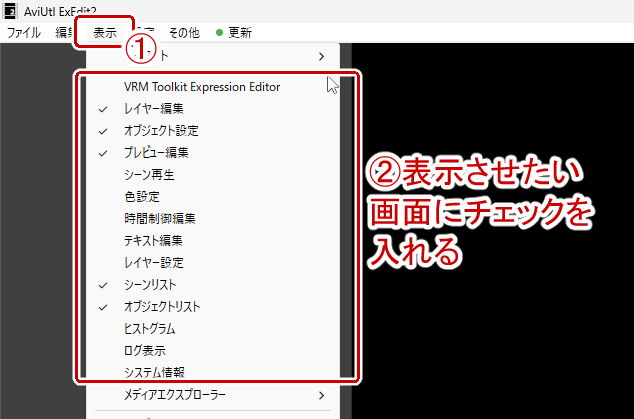Enable シーン再生 window
Image resolution: width=634 pixels, height=419 pixels.
213,175
